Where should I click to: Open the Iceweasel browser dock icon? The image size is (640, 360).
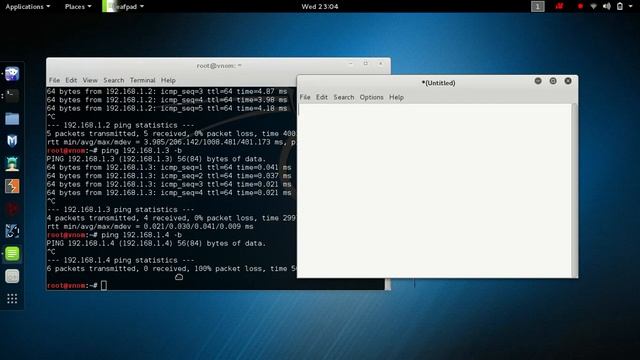(x=12, y=74)
